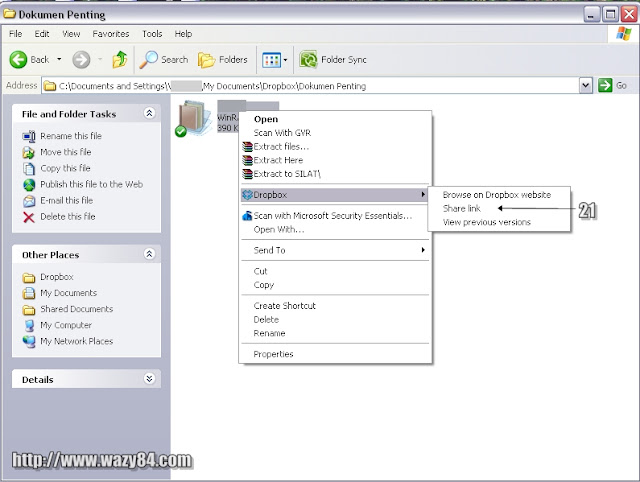Open the View menu
Screen dimensions: 640x482
(71, 34)
